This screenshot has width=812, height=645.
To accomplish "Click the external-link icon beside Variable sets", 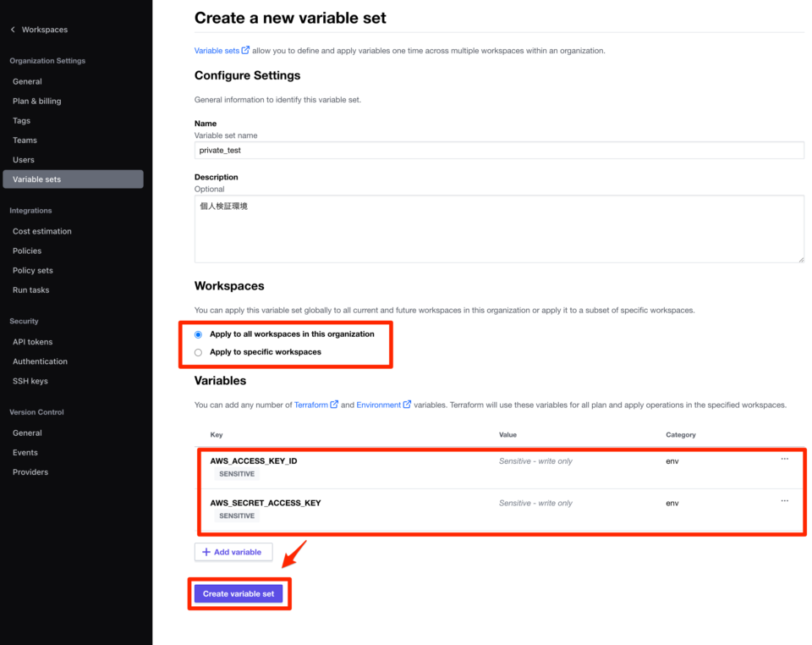I will pyautogui.click(x=245, y=50).
